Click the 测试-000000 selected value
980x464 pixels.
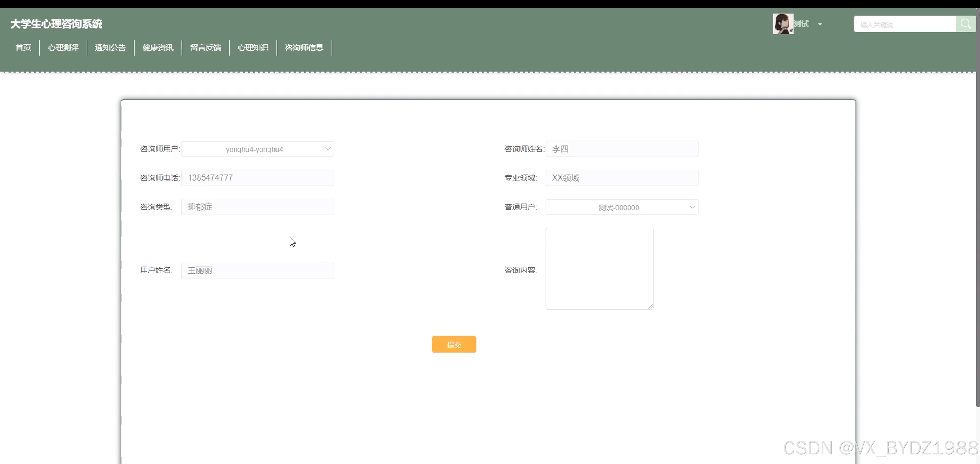click(x=619, y=208)
